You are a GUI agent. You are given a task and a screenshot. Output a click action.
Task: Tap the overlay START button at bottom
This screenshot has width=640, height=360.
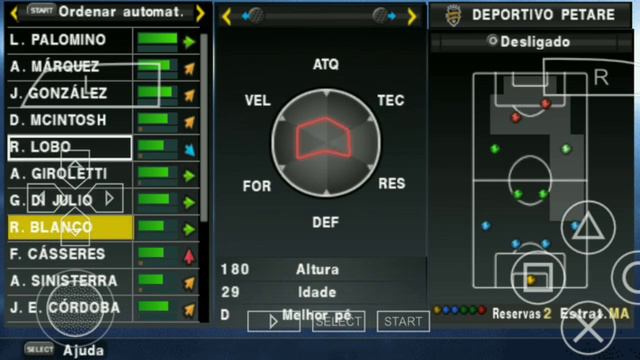(x=403, y=321)
